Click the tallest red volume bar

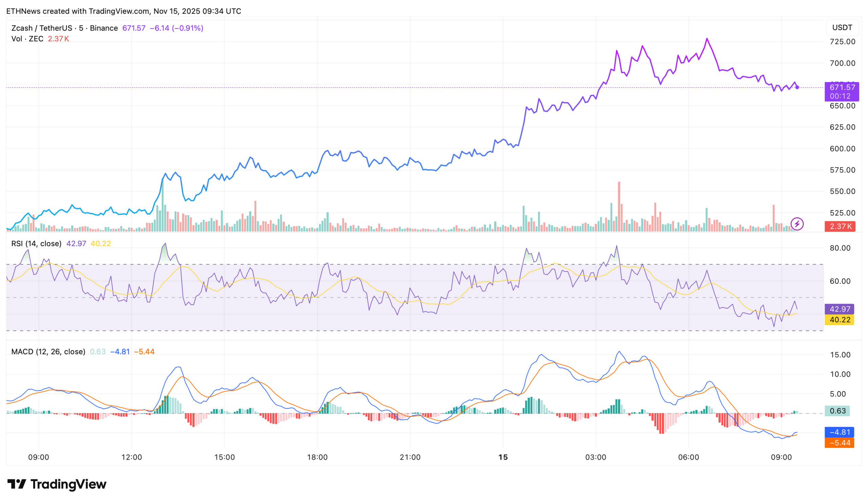(x=619, y=206)
